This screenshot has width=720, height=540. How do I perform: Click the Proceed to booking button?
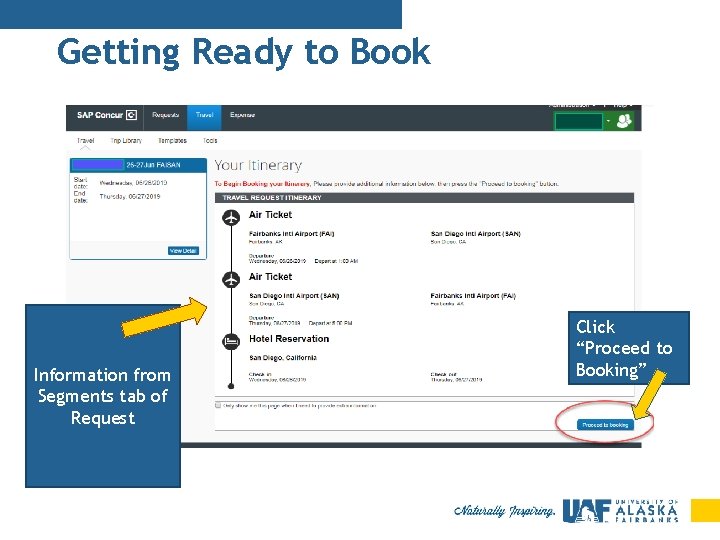click(605, 425)
